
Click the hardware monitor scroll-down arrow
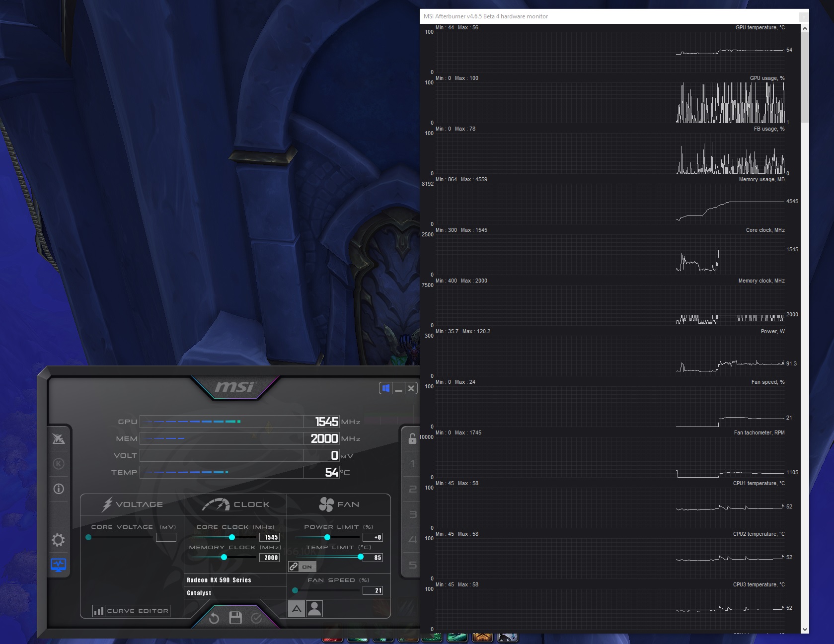[805, 629]
